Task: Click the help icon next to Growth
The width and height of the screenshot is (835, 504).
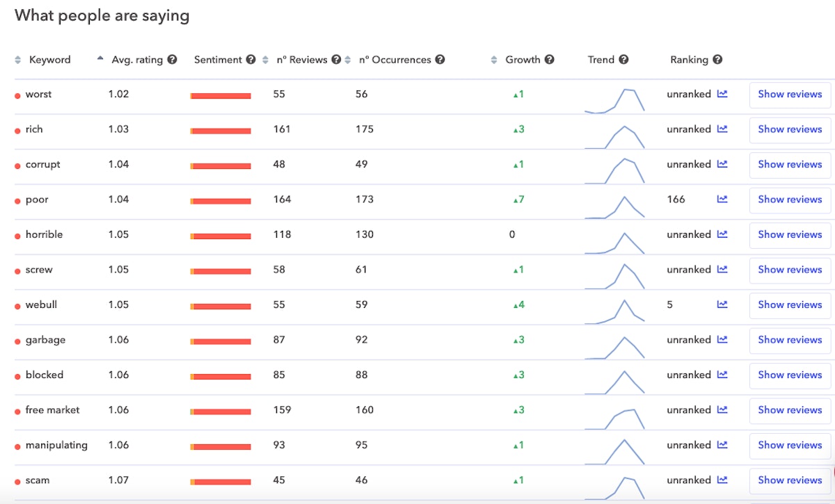Action: click(549, 60)
